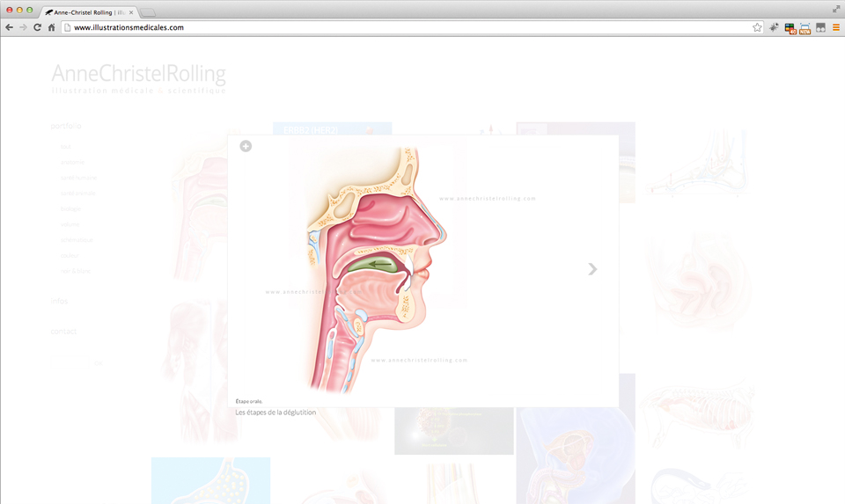
Task: Open the light blue thumbnail at bottom left
Action: click(210, 481)
